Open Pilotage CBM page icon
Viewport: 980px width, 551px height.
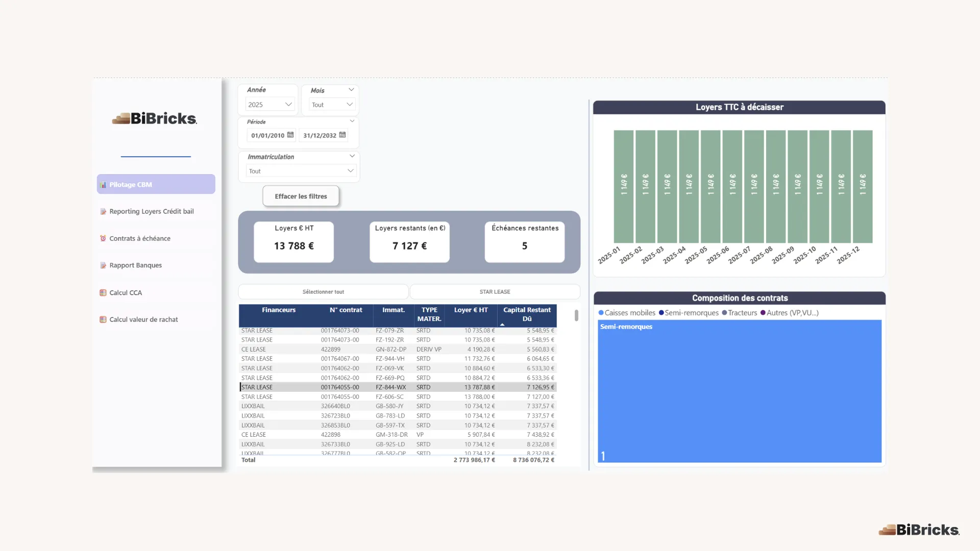pyautogui.click(x=104, y=185)
